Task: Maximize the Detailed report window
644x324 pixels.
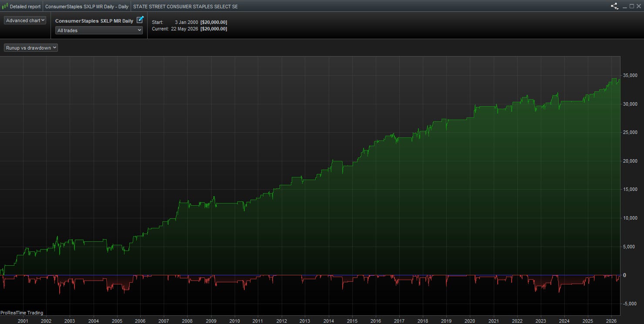Action: [632, 7]
